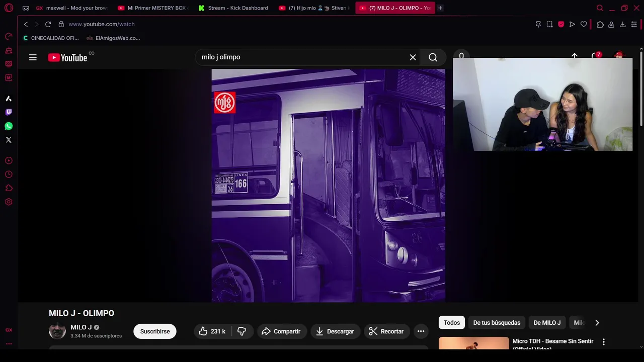Open a new tab with plus button

coord(440,8)
